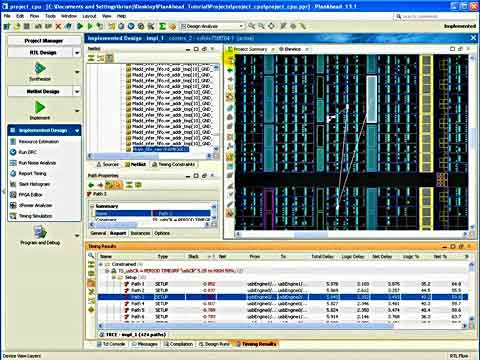Image resolution: width=480 pixels, height=360 pixels.
Task: Click the Path 1 timing icon in results
Action: pos(127,284)
